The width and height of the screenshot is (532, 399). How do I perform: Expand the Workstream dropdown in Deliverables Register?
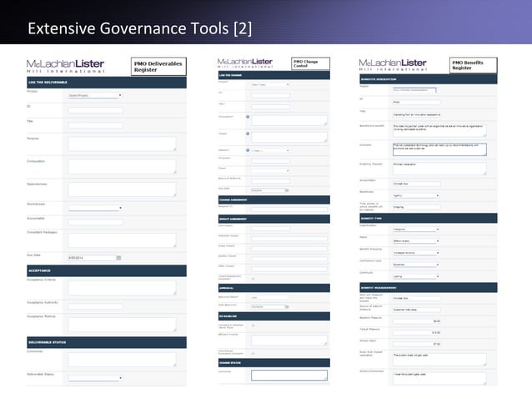point(95,208)
